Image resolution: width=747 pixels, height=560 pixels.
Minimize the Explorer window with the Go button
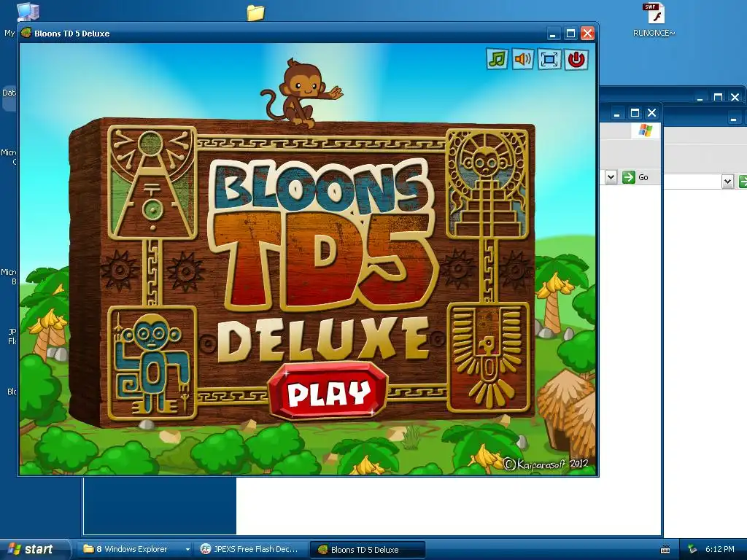[617, 113]
